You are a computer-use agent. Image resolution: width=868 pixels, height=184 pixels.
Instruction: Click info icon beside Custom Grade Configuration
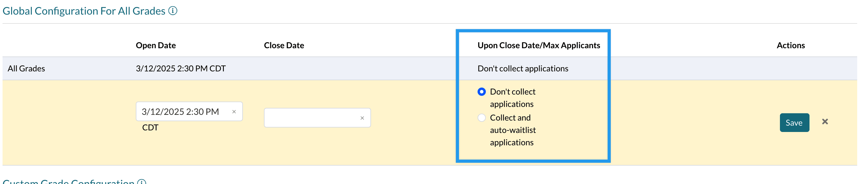(142, 182)
